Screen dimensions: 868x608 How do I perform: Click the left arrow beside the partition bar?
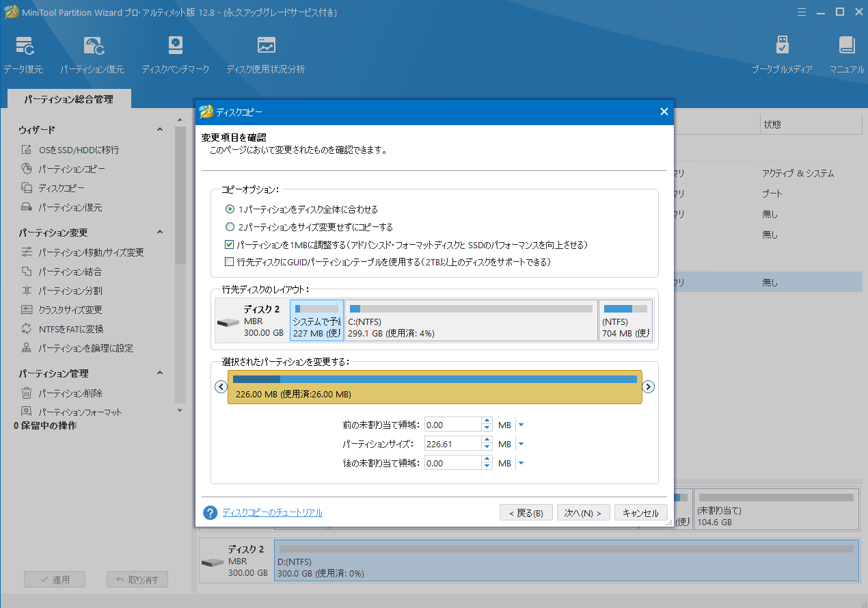click(x=221, y=386)
